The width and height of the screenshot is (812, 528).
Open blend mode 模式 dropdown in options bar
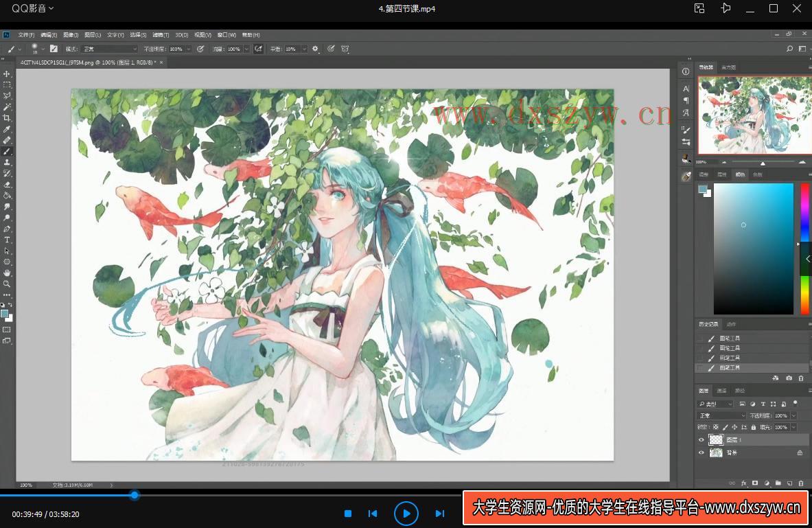pyautogui.click(x=109, y=49)
